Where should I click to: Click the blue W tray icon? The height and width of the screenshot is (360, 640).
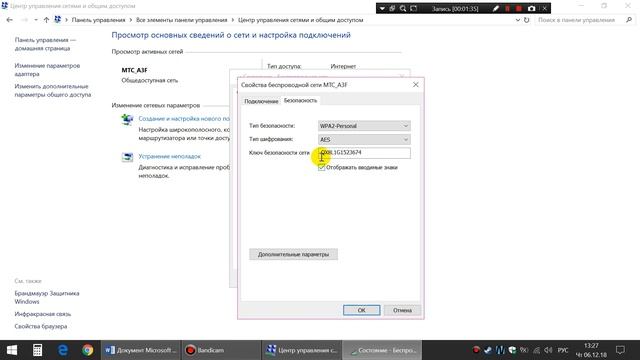pyautogui.click(x=500, y=350)
